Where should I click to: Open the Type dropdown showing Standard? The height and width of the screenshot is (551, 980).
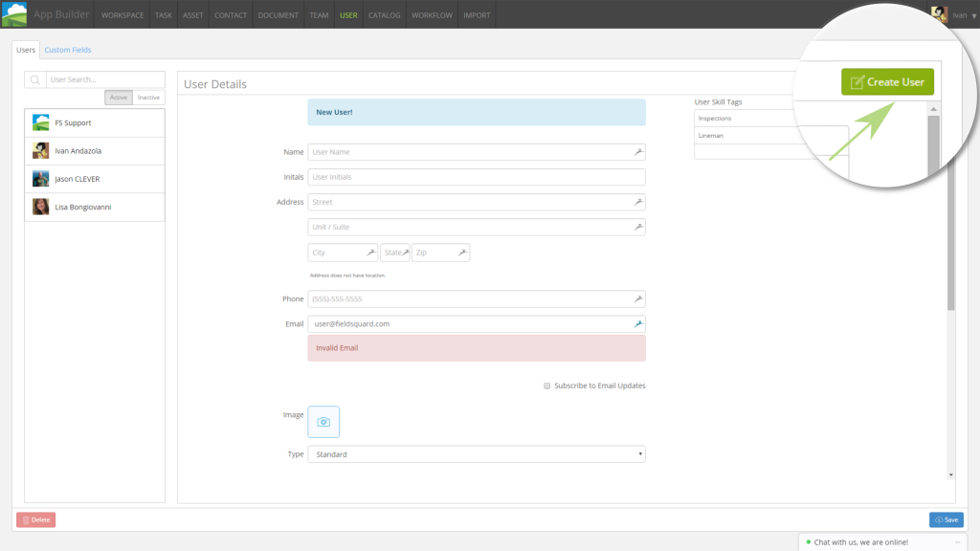point(476,453)
